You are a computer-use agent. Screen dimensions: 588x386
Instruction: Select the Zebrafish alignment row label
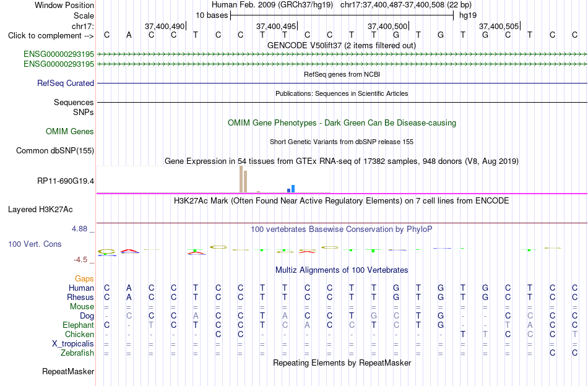(77, 353)
